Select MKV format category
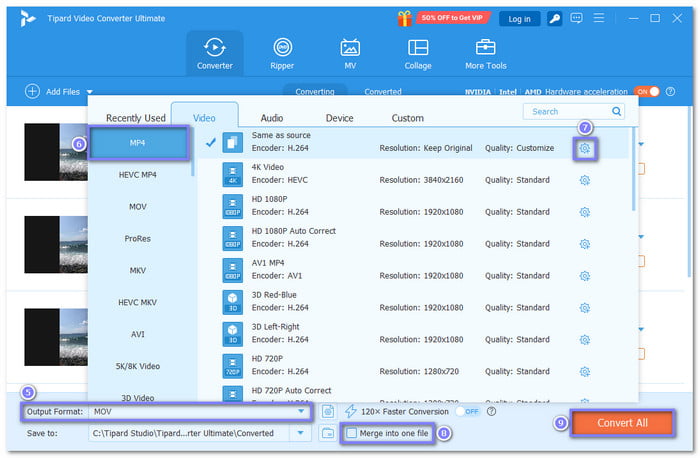 tap(138, 271)
